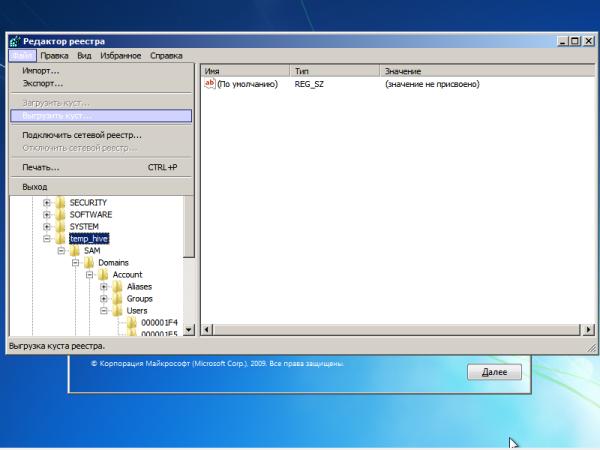Click the SOFTWARE folder icon

point(60,215)
